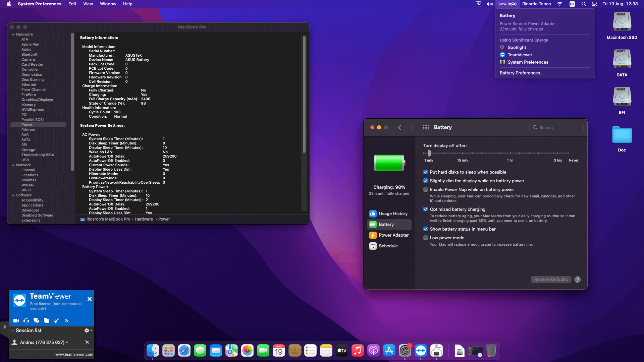Collapse the Session list in TeamViewer
Viewport: 644px width, 362px height.
point(12,330)
